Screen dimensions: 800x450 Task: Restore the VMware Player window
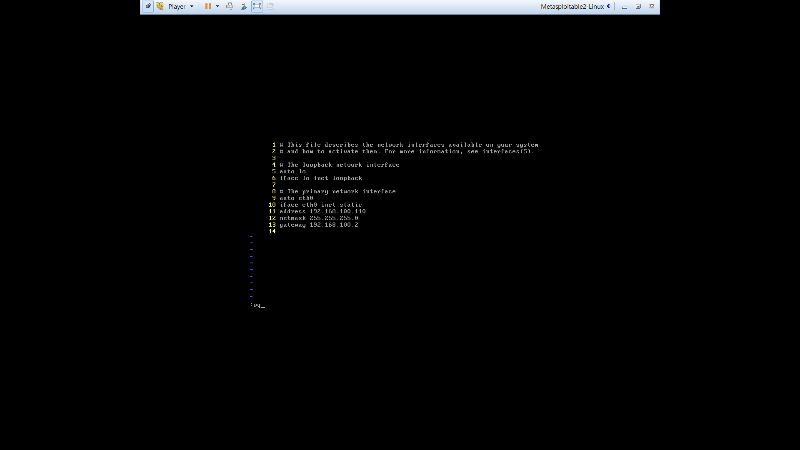click(638, 6)
